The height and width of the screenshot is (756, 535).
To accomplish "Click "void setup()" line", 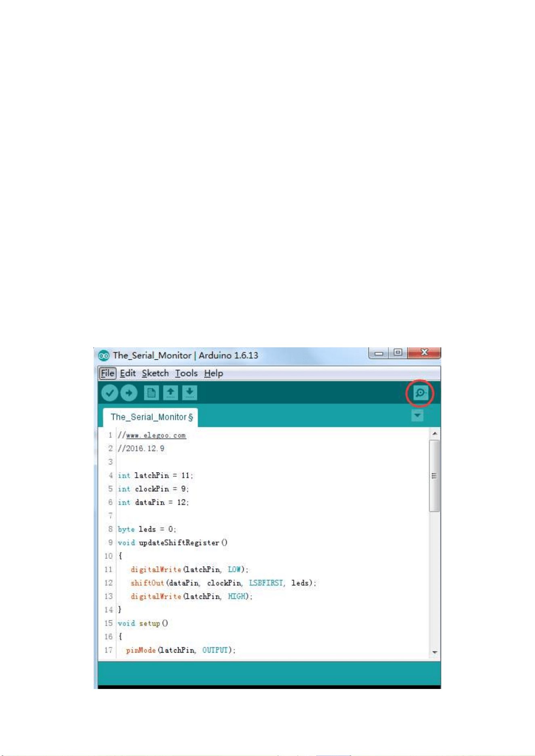I will (143, 623).
